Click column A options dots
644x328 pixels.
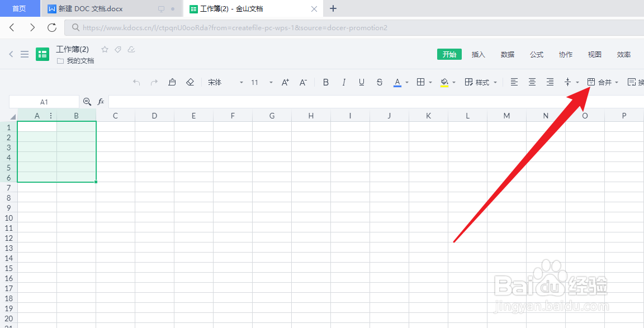[51, 116]
